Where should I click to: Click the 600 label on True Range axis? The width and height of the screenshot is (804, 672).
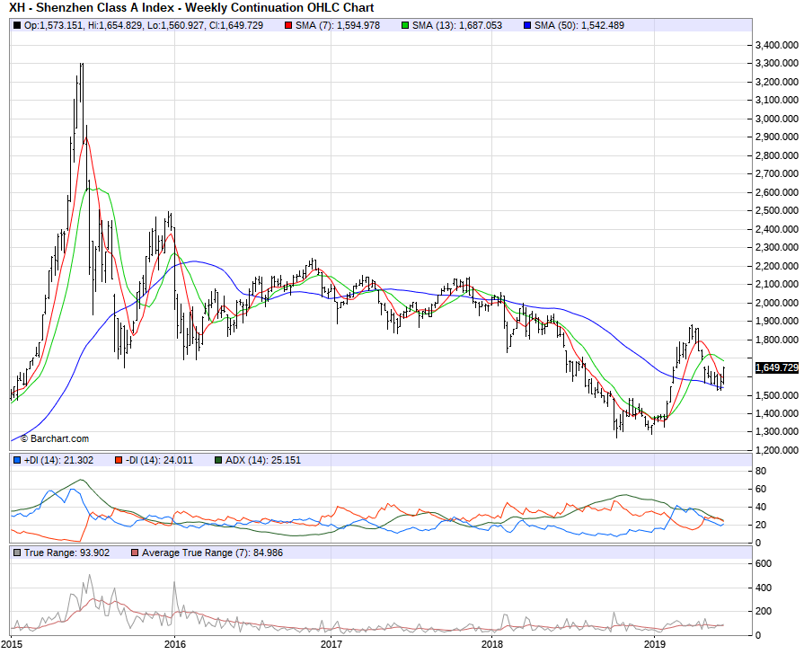[x=764, y=563]
